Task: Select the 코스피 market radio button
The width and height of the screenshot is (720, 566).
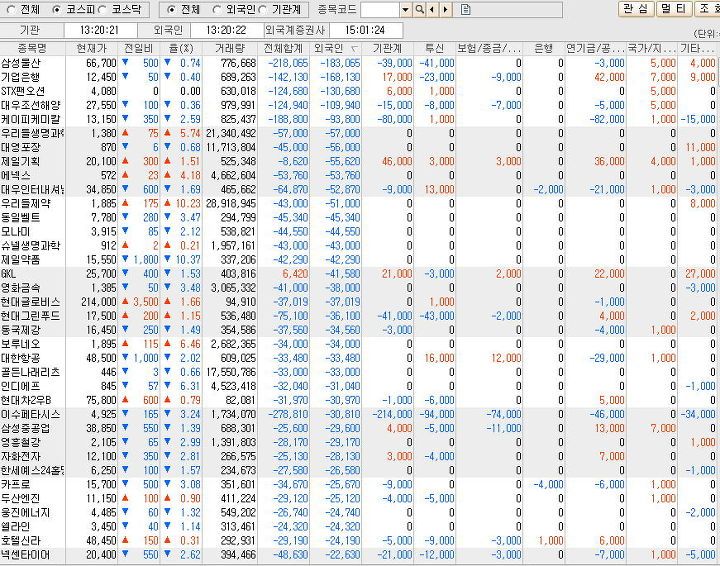Action: (56, 10)
